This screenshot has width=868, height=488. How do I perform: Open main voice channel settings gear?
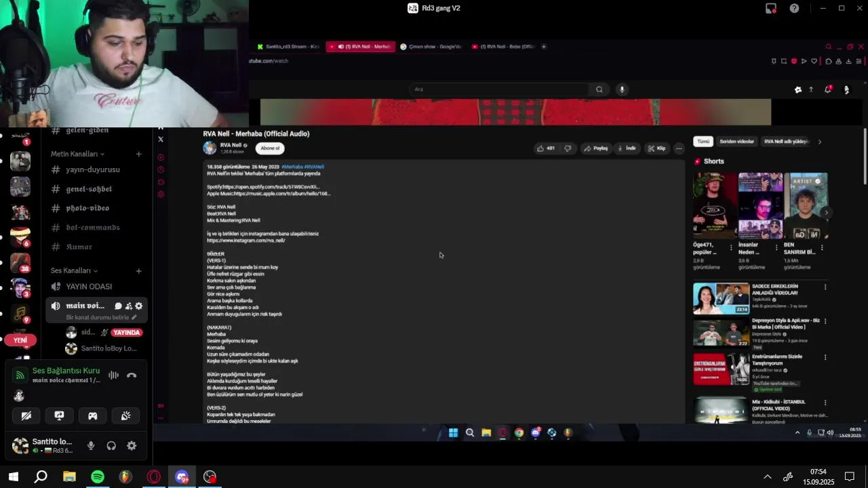click(x=138, y=306)
